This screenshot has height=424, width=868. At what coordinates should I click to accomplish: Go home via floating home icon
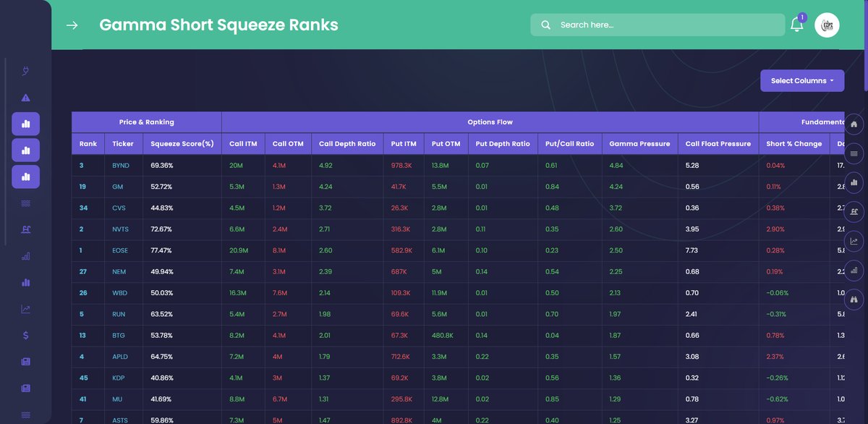[854, 124]
